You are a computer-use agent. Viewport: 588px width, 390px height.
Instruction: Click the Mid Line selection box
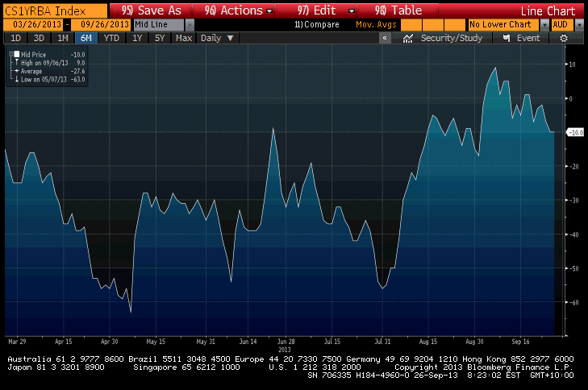click(x=159, y=25)
